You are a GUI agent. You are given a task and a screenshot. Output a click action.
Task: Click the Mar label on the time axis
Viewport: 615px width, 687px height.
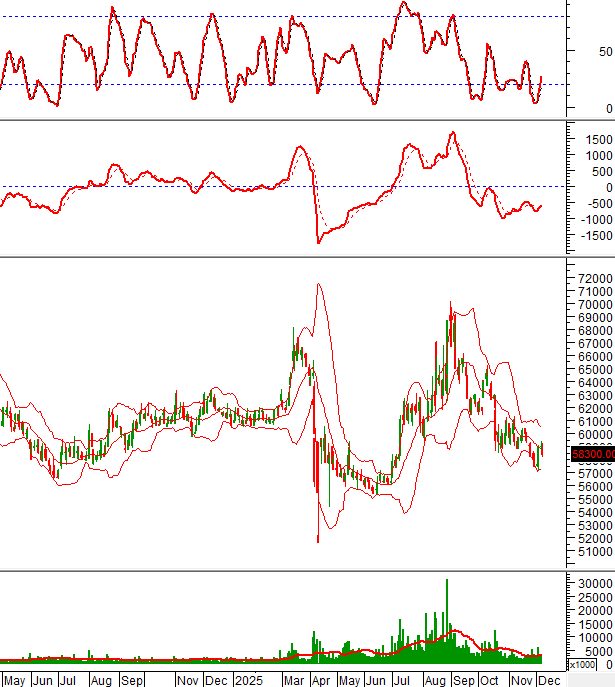(x=295, y=679)
